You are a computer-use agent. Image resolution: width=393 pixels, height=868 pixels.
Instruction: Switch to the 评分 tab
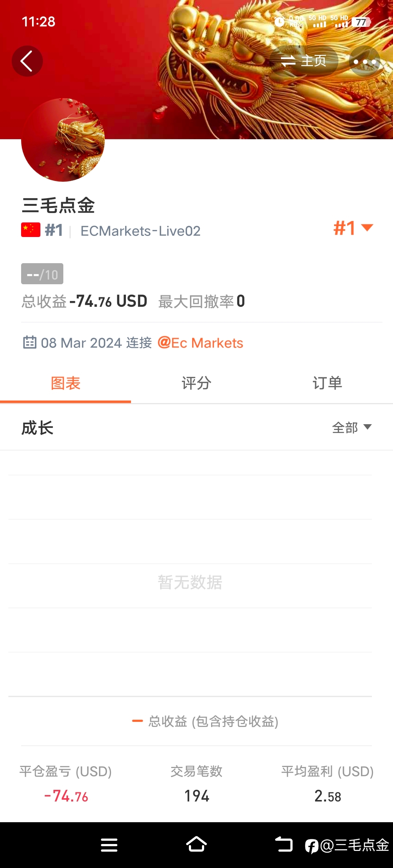[196, 383]
